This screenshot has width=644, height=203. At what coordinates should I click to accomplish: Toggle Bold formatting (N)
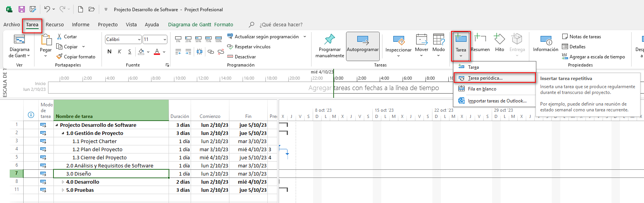pyautogui.click(x=109, y=52)
